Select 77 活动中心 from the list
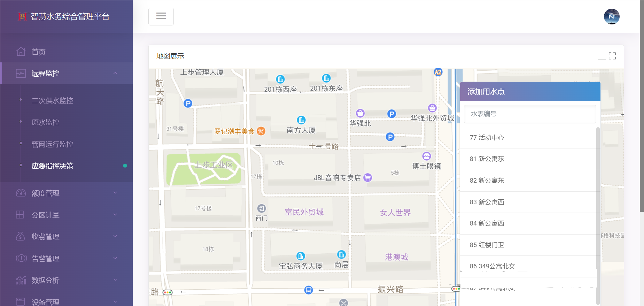Image resolution: width=644 pixels, height=306 pixels. [x=487, y=138]
